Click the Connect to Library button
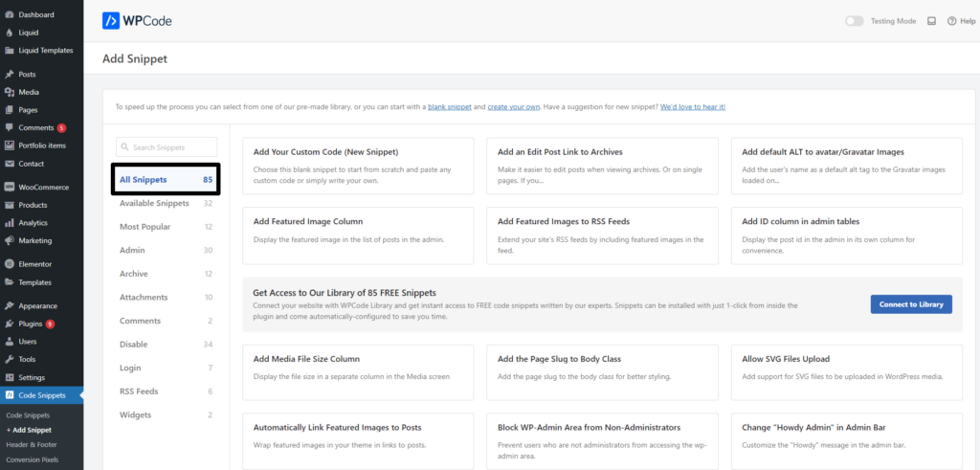Image resolution: width=980 pixels, height=470 pixels. pyautogui.click(x=910, y=304)
